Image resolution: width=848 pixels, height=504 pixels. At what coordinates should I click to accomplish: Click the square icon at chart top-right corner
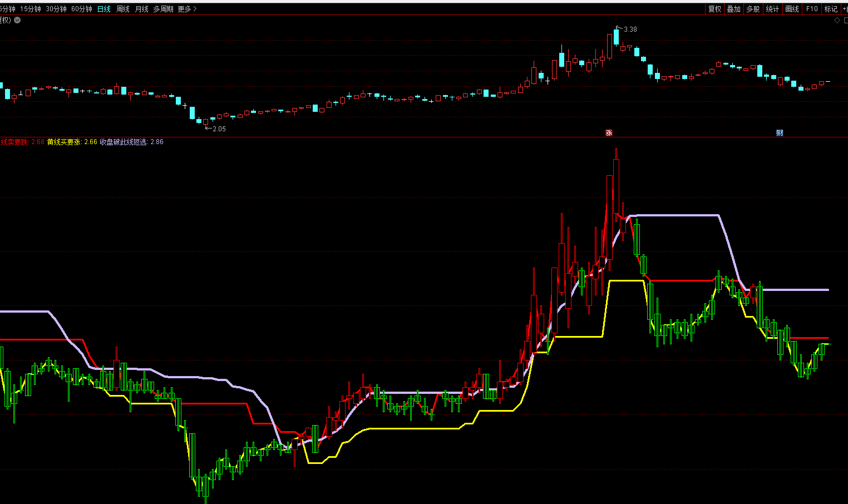(x=845, y=21)
